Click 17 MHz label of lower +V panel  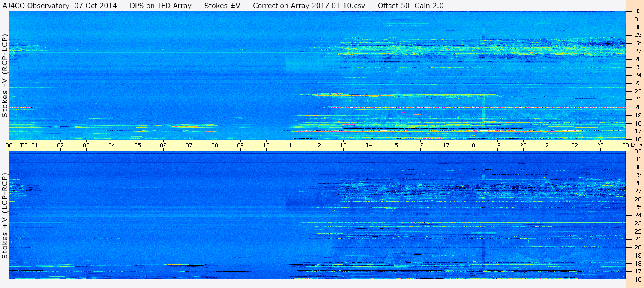(638, 271)
